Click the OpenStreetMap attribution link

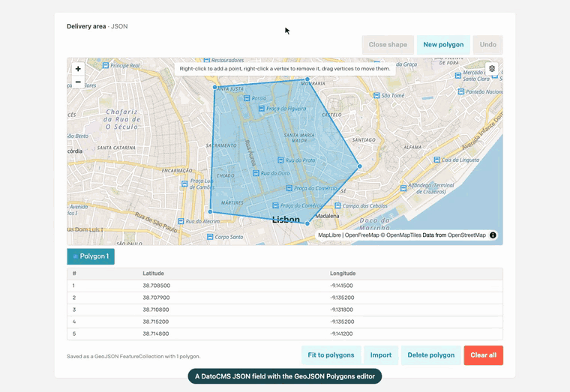pyautogui.click(x=466, y=235)
